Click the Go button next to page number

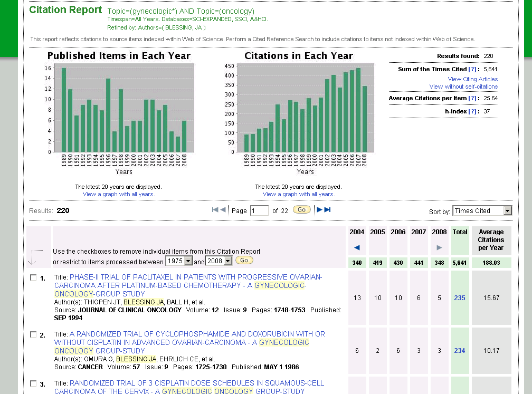[x=302, y=210]
